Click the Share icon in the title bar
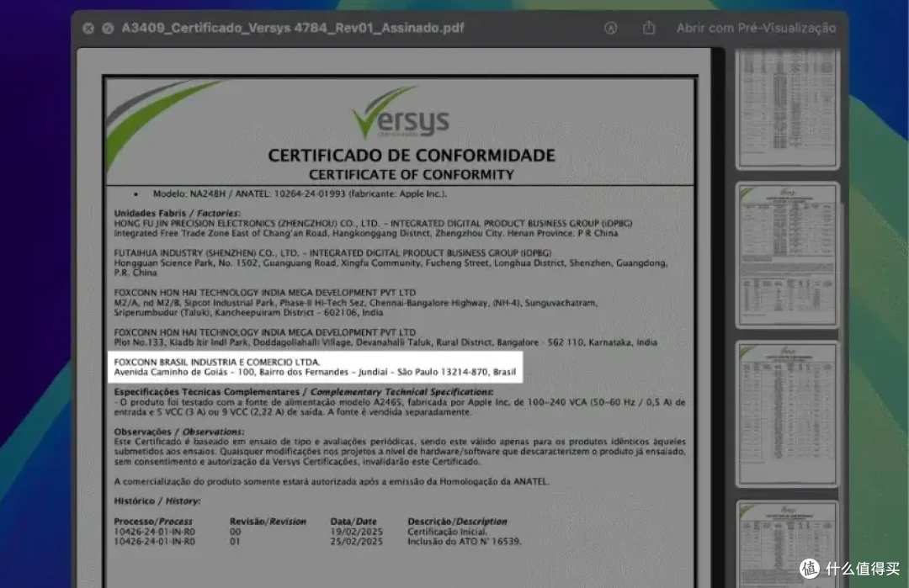The image size is (909, 588). coord(649,27)
